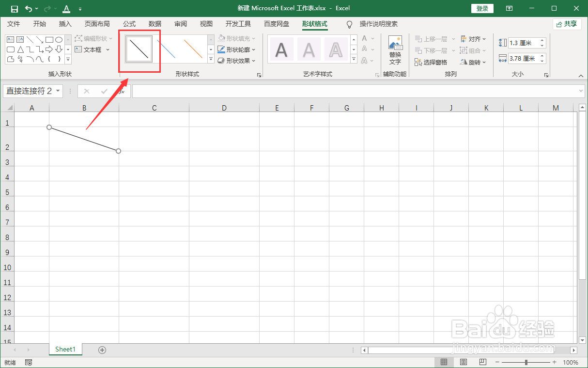
Task: Click the insert function fx icon
Action: pos(122,91)
